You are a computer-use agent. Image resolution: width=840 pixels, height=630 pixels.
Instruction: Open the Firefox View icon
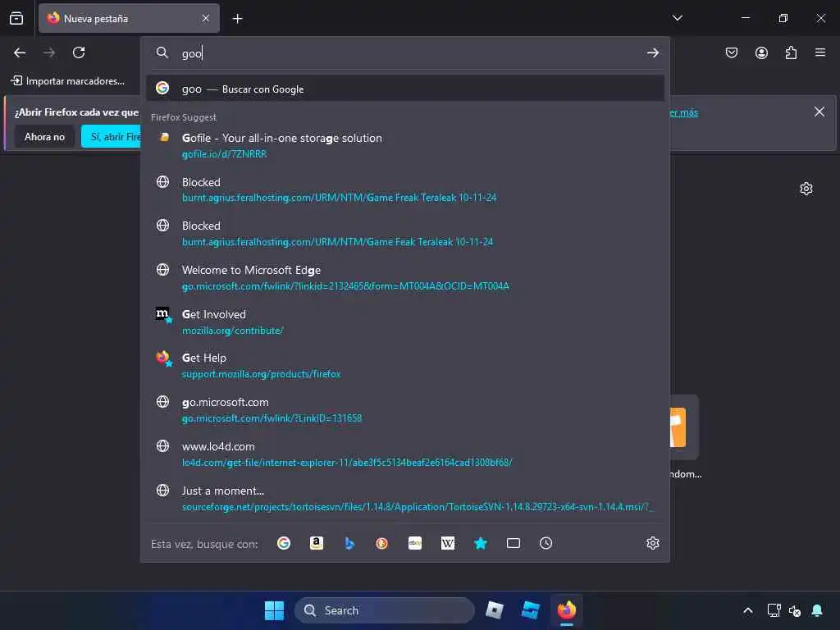16,18
